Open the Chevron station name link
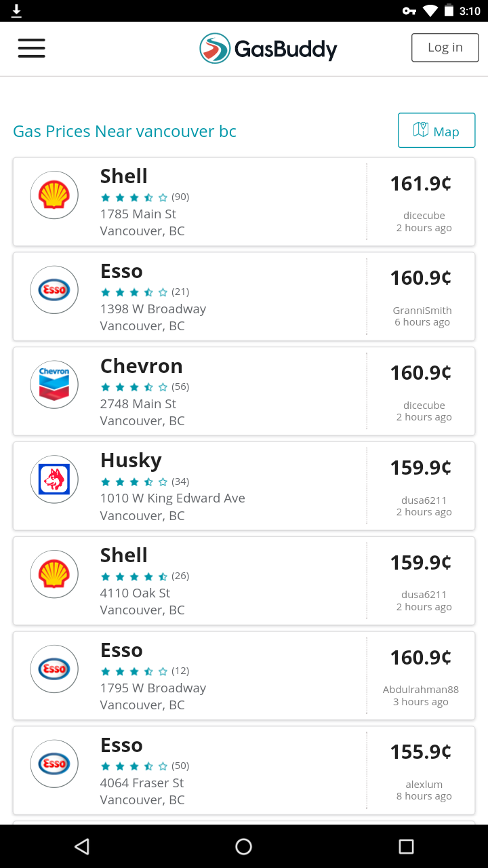 (142, 366)
